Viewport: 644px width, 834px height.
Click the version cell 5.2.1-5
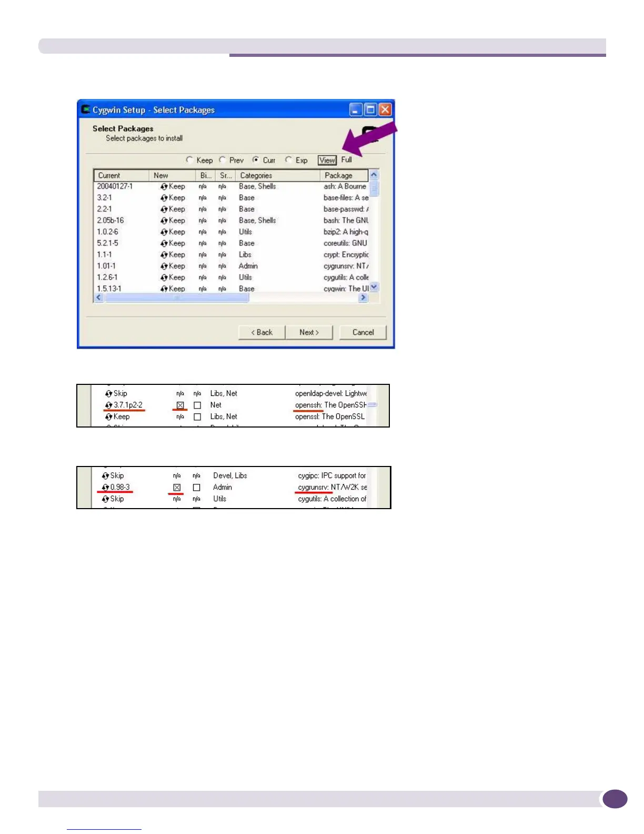(x=108, y=243)
